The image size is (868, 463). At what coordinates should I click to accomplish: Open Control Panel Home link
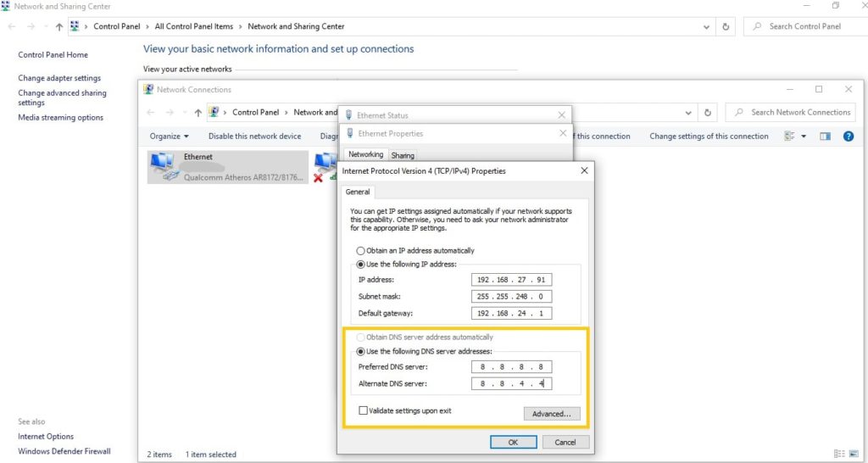(53, 55)
